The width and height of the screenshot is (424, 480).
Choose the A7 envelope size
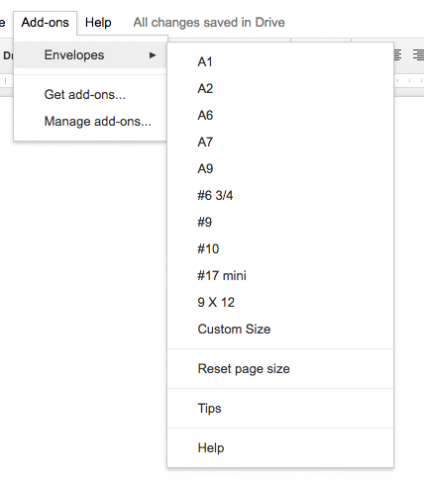280,142
